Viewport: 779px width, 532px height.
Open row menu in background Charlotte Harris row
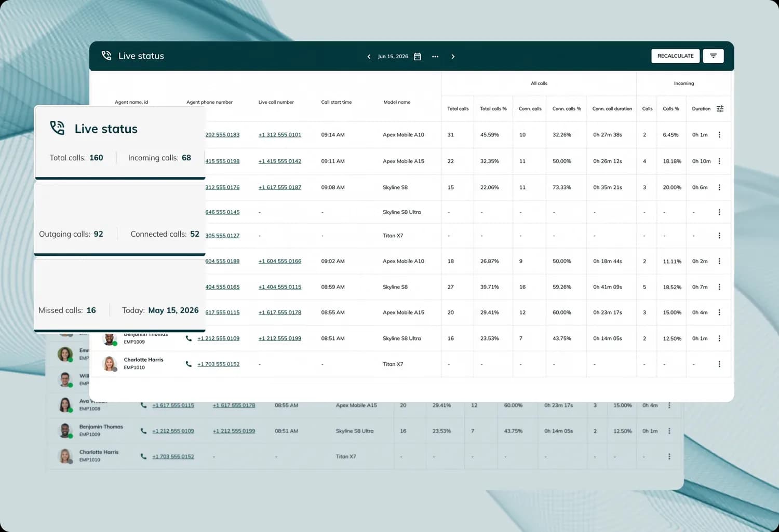(669, 457)
